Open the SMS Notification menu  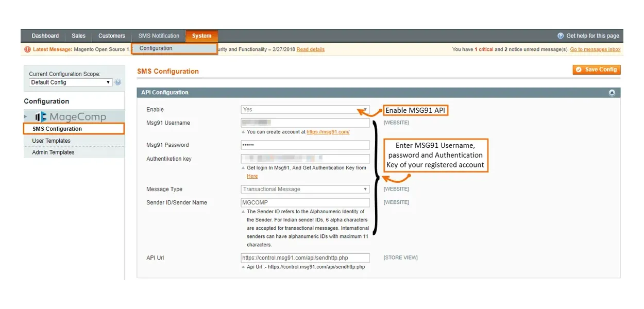(159, 36)
